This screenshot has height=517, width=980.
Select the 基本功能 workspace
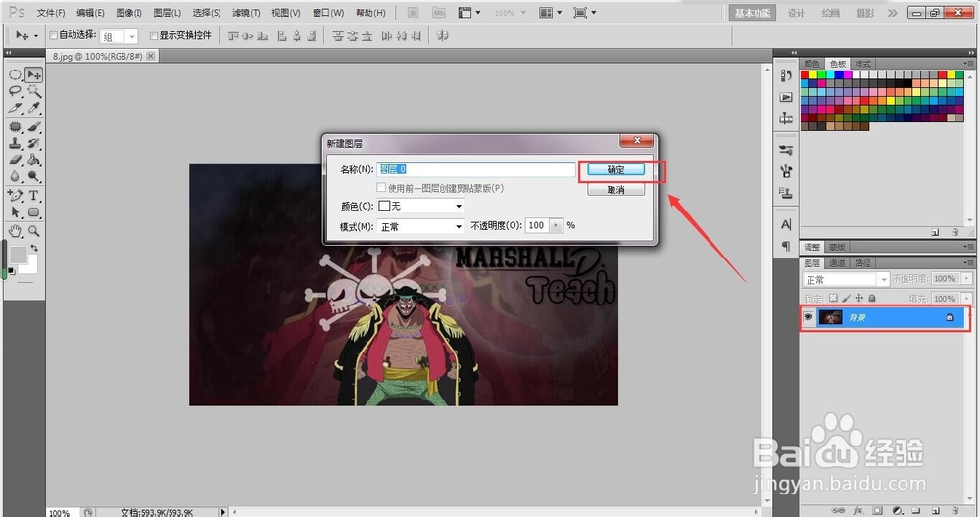click(x=752, y=13)
